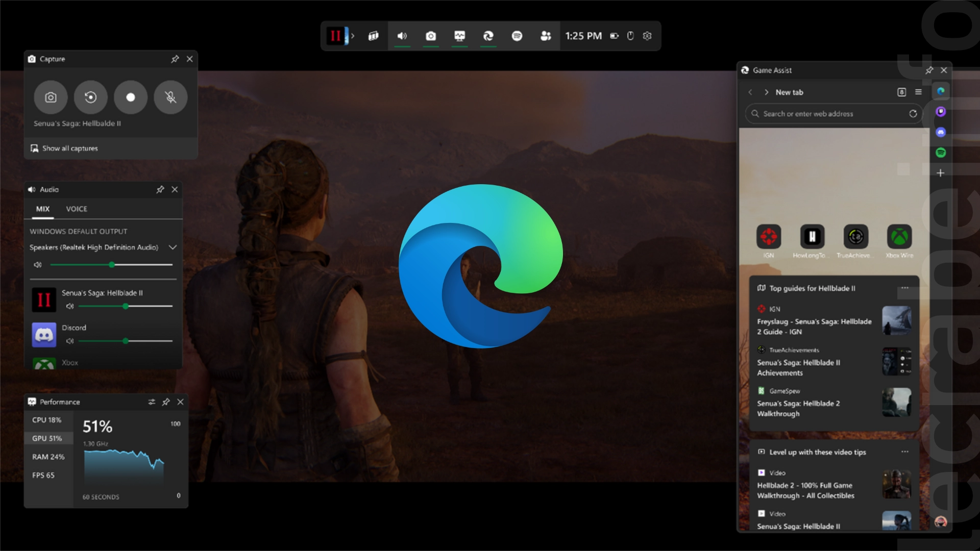980x551 pixels.
Task: Refresh the Game Assist page
Action: [x=913, y=114]
